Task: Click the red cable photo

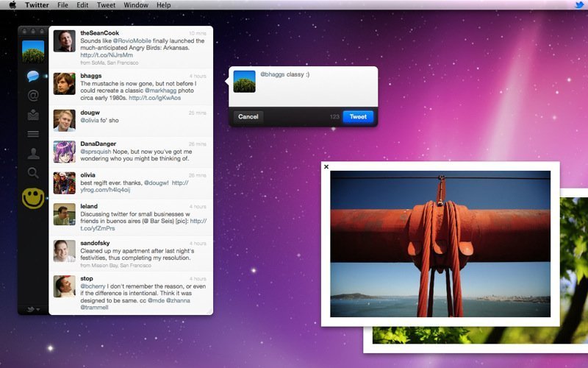Action: 440,244
